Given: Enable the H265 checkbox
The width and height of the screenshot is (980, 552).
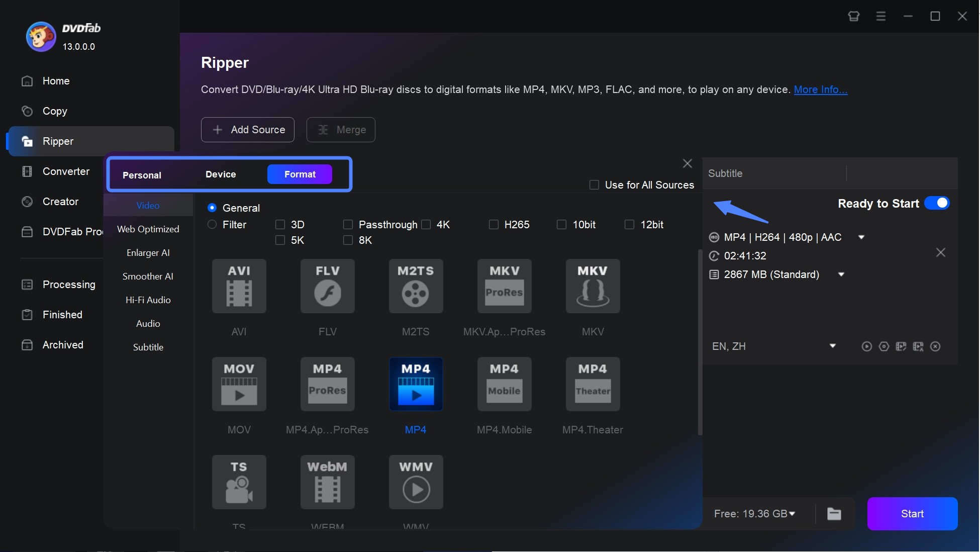Looking at the screenshot, I should (493, 224).
